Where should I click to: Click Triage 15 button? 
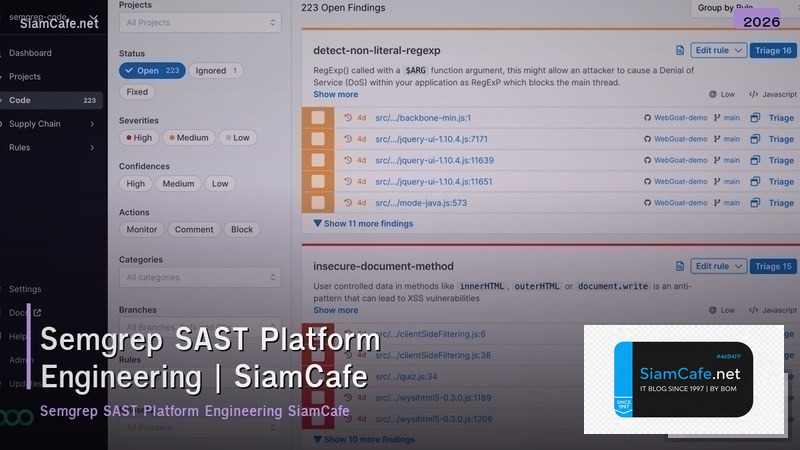[773, 266]
